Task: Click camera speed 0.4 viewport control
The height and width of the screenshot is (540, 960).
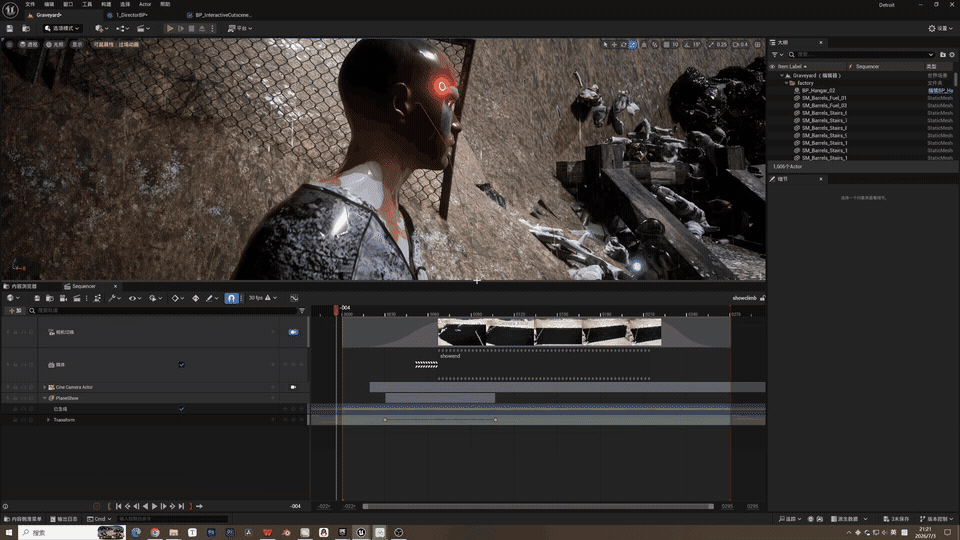Action: 740,45
